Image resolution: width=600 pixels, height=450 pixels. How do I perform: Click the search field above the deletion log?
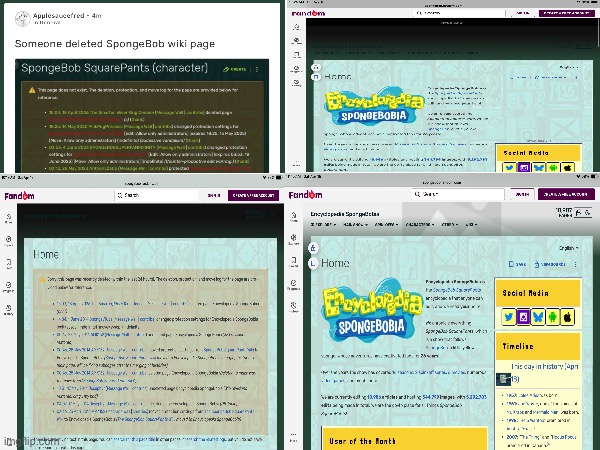click(x=150, y=196)
